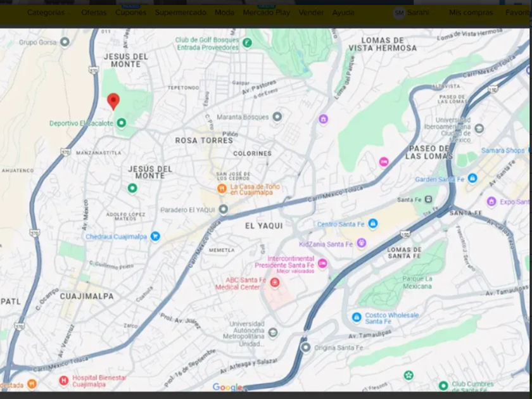Open Mercado Play in the navigation

pos(267,13)
